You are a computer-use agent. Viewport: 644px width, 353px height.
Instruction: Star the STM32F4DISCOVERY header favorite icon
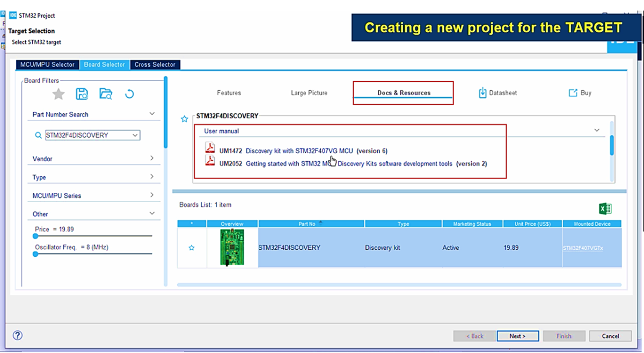click(x=185, y=119)
